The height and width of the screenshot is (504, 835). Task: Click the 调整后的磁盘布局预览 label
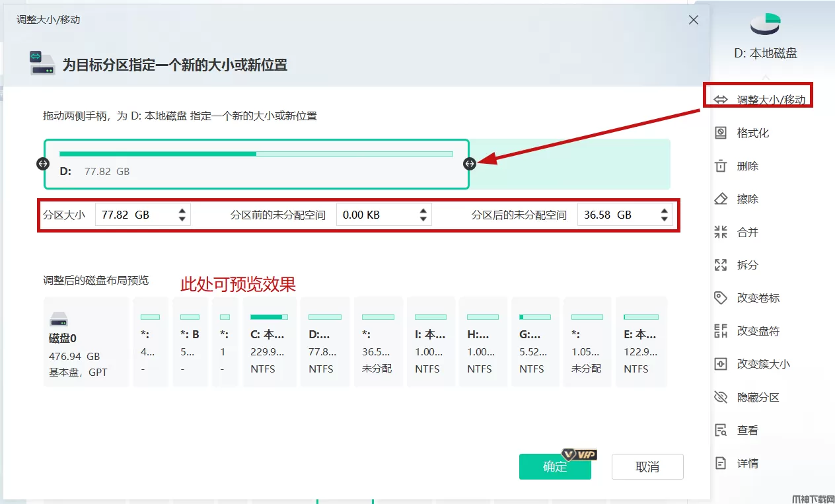(96, 280)
